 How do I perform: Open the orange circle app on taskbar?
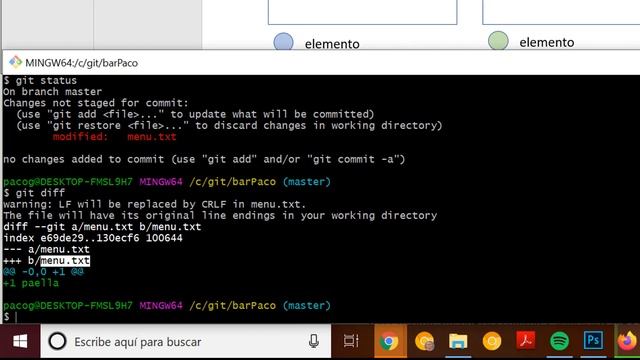point(491,341)
